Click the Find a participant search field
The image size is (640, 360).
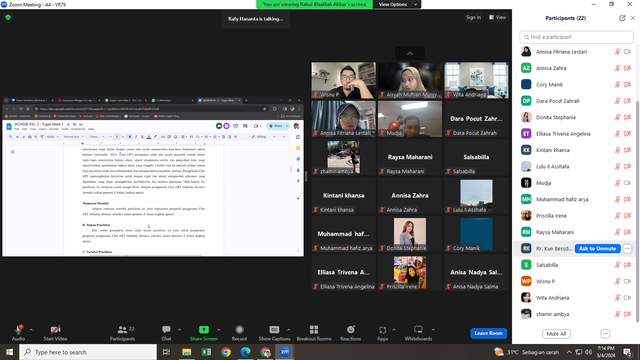tap(576, 37)
